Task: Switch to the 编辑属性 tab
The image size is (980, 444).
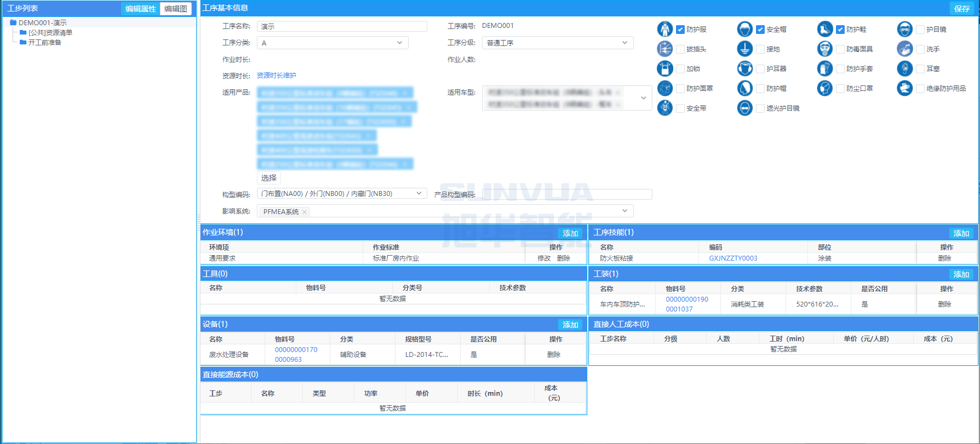Action: pos(140,9)
